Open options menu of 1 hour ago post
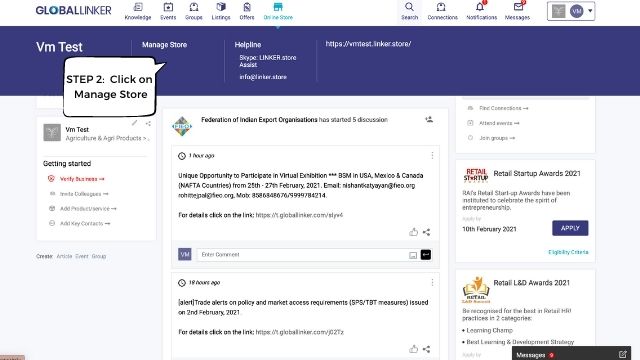The image size is (640, 360). click(x=432, y=156)
